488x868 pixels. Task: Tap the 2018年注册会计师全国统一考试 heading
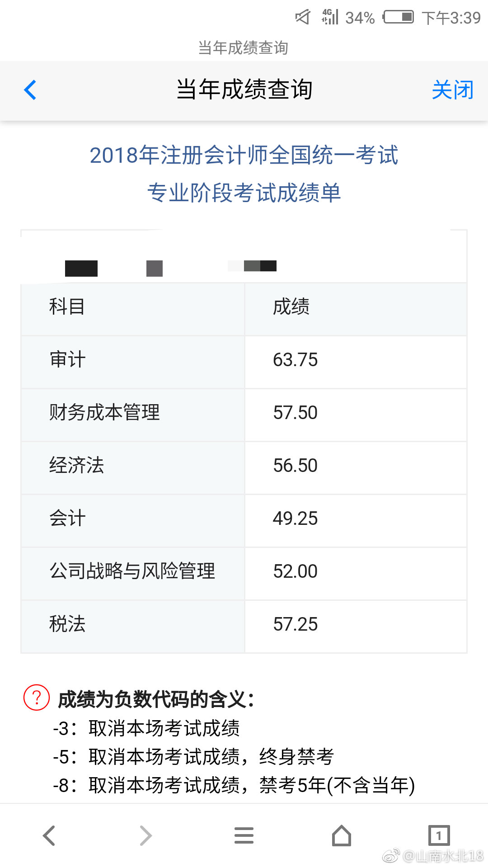(244, 155)
